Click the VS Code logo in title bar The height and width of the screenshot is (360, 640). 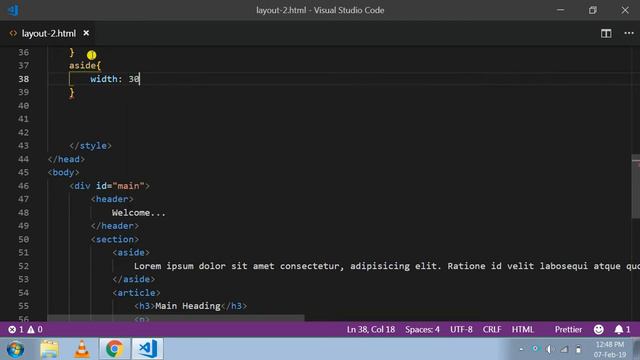tap(13, 10)
